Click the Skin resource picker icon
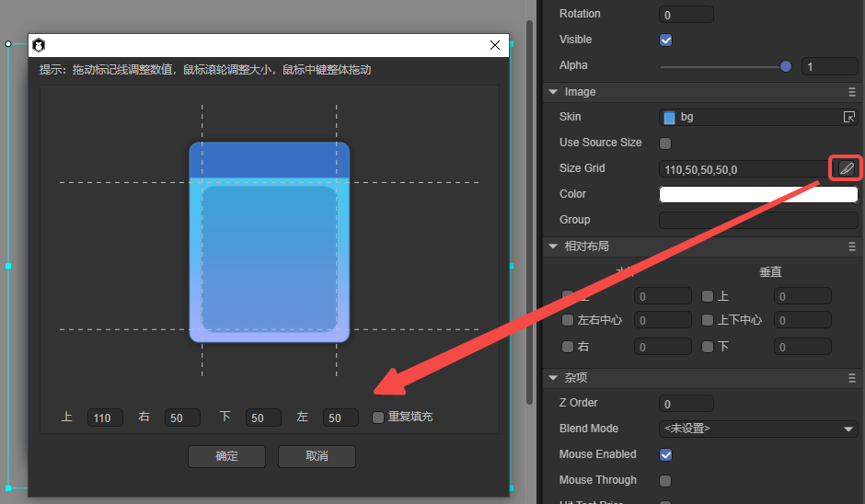This screenshot has height=504, width=865. coord(849,118)
